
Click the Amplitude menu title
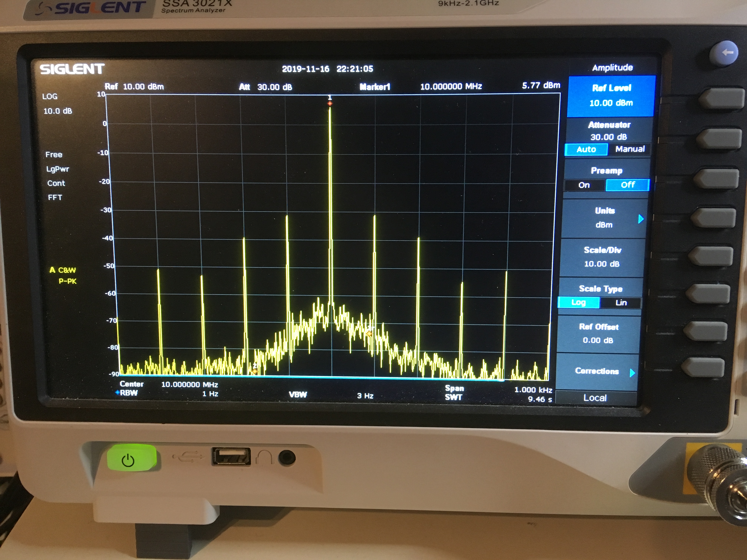(612, 68)
